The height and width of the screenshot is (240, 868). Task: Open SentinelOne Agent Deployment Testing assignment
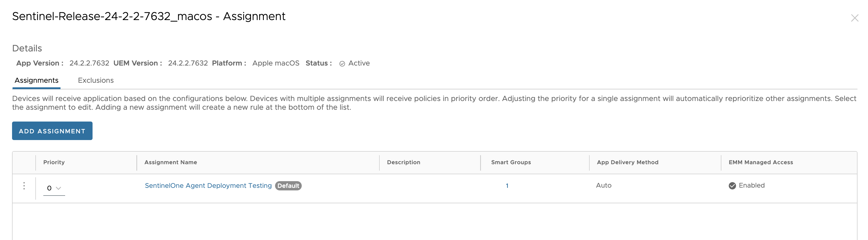pyautogui.click(x=208, y=186)
